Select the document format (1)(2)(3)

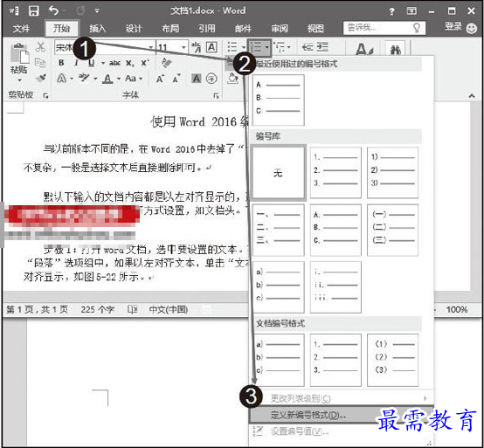[392, 360]
